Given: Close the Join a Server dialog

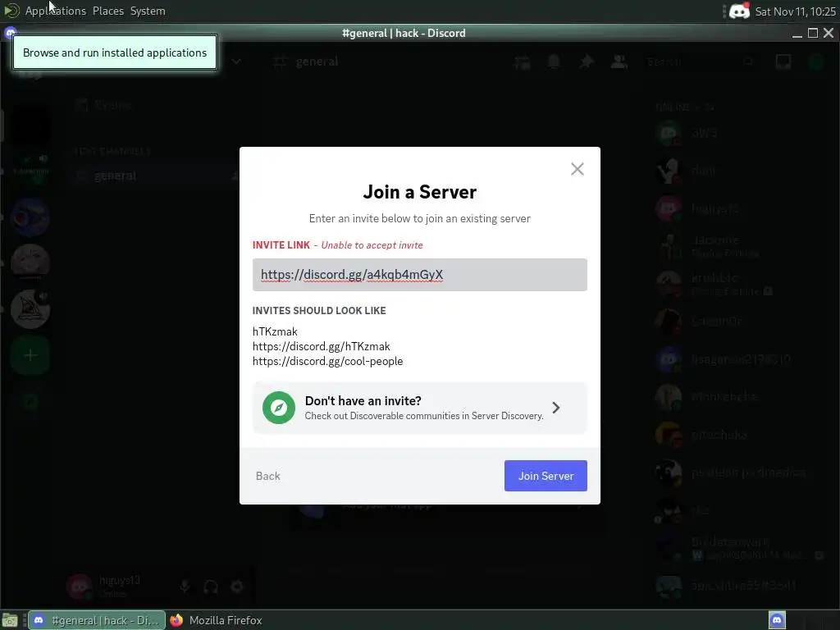Looking at the screenshot, I should click(x=577, y=169).
